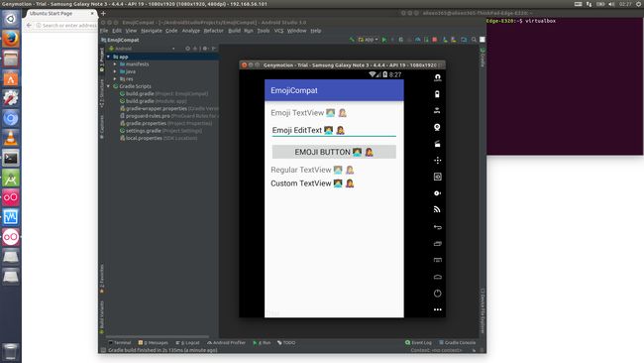Screen dimensions: 644x363
Task: Toggle the 1: Project tool window tab
Action: click(x=102, y=60)
